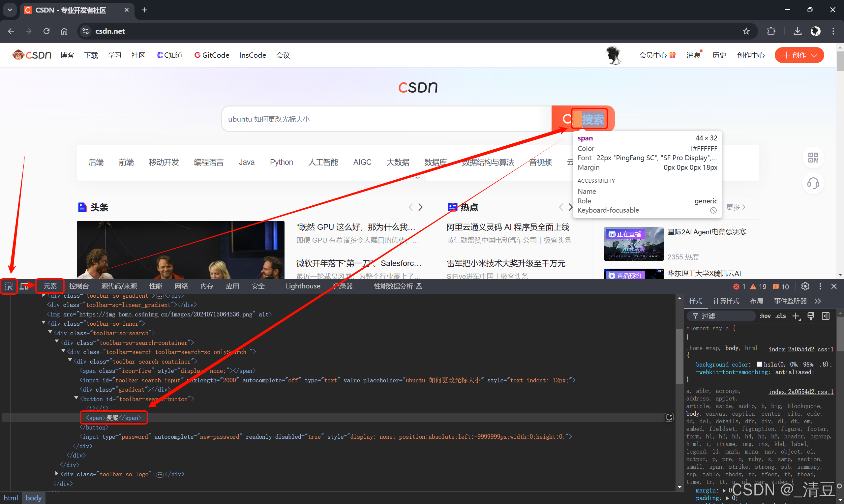Screen dimensions: 844x504
Task: Collapse toolbar-so-search div node
Action: coord(50,332)
